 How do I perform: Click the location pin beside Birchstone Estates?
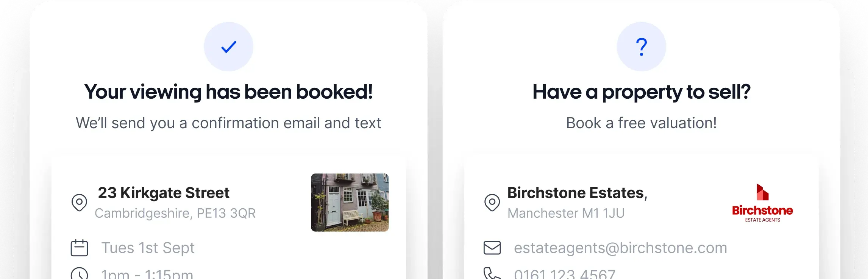pyautogui.click(x=492, y=203)
